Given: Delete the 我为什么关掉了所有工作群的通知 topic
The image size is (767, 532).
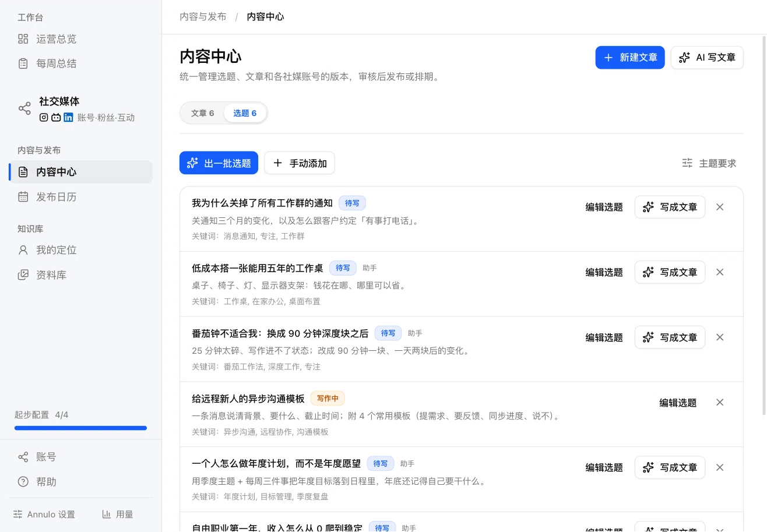Looking at the screenshot, I should tap(720, 207).
